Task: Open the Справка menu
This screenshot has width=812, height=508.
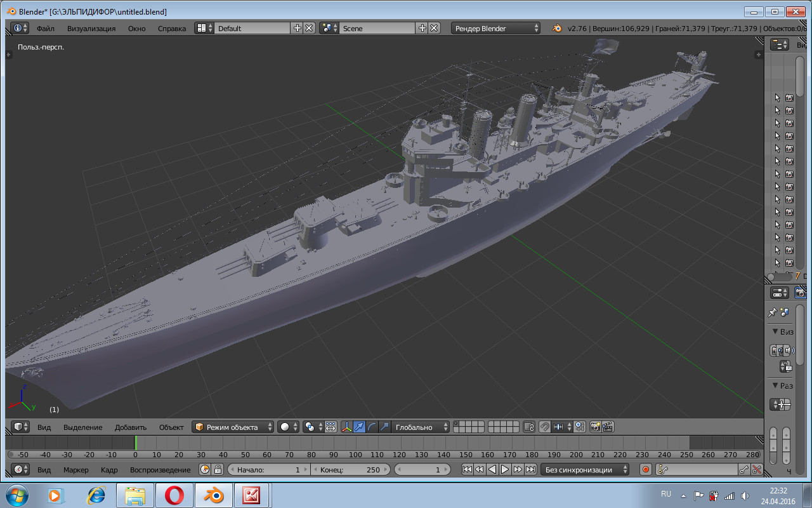Action: (171, 29)
